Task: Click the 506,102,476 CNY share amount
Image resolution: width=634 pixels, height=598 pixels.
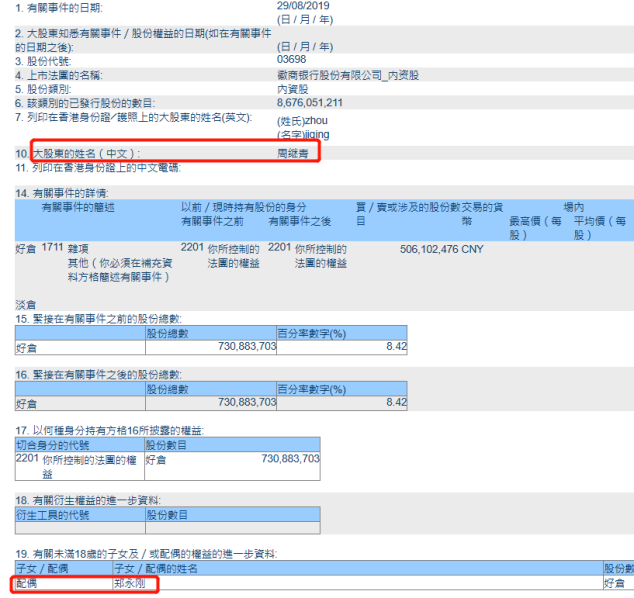Action: [442, 249]
